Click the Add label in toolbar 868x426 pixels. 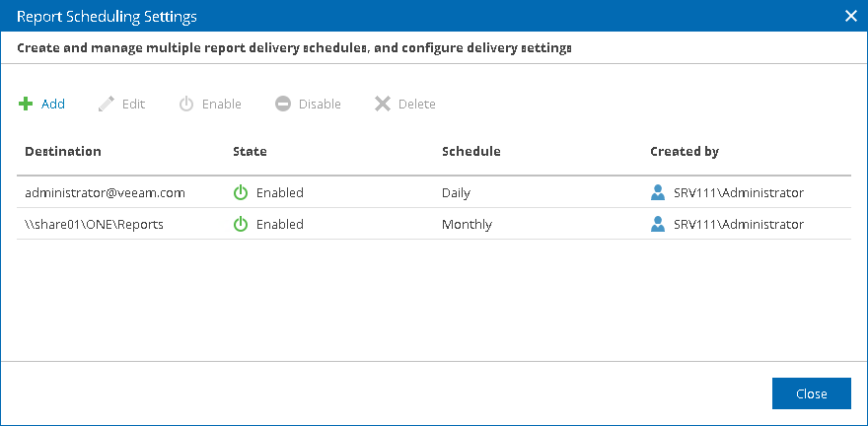(x=53, y=104)
